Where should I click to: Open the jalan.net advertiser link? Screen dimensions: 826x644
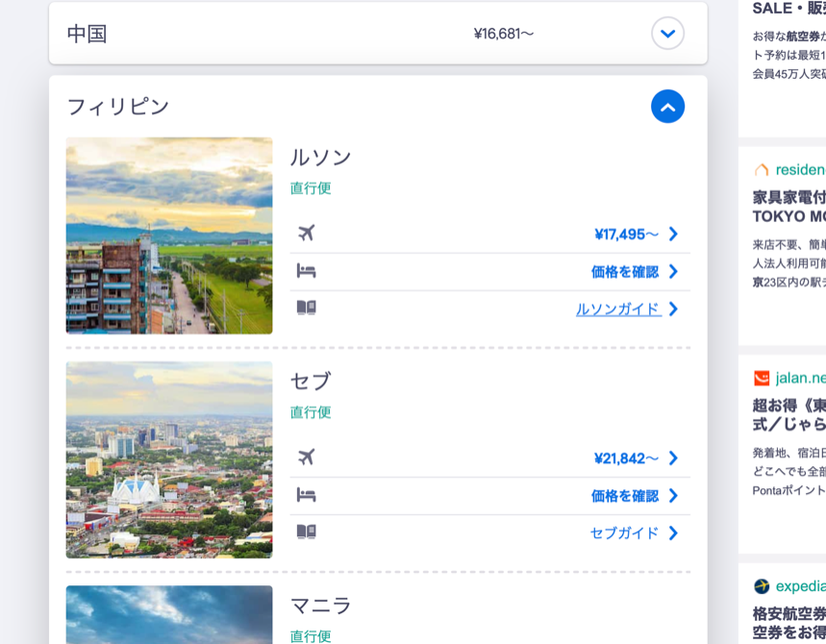tap(801, 378)
